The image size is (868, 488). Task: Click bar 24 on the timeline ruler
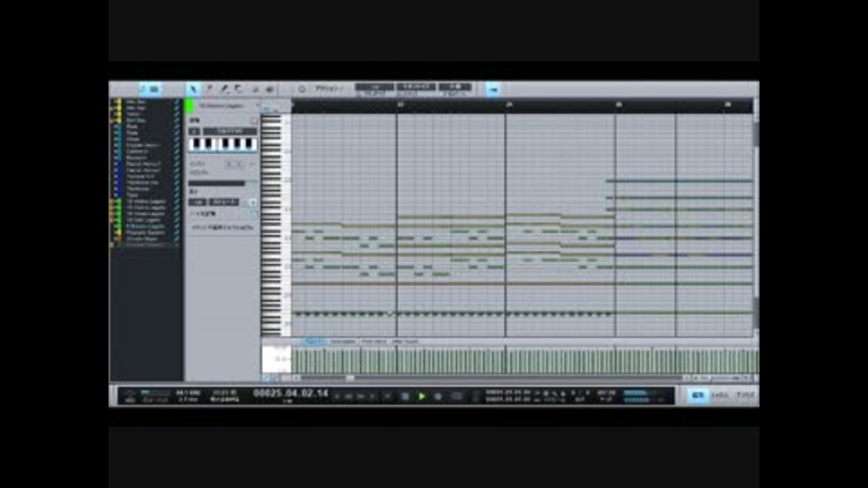pos(509,105)
